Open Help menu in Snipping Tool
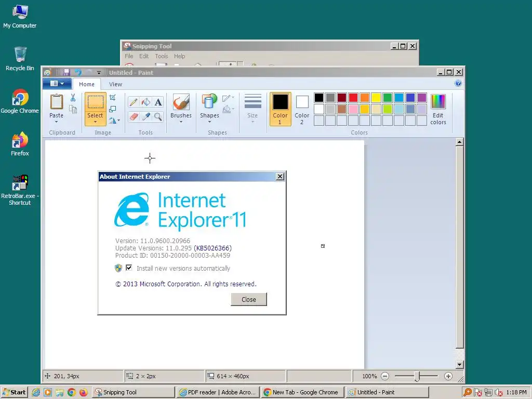532x399 pixels. [x=179, y=56]
